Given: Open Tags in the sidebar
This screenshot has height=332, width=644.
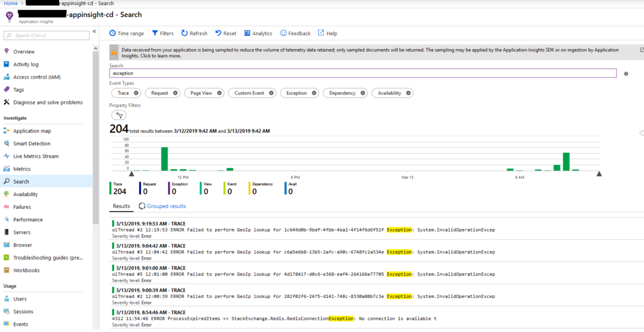Looking at the screenshot, I should [x=19, y=89].
